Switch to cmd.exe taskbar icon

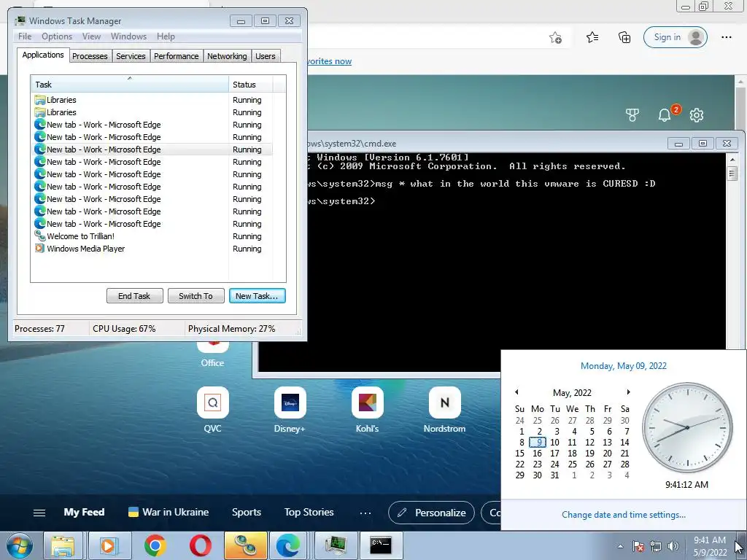[x=381, y=545]
